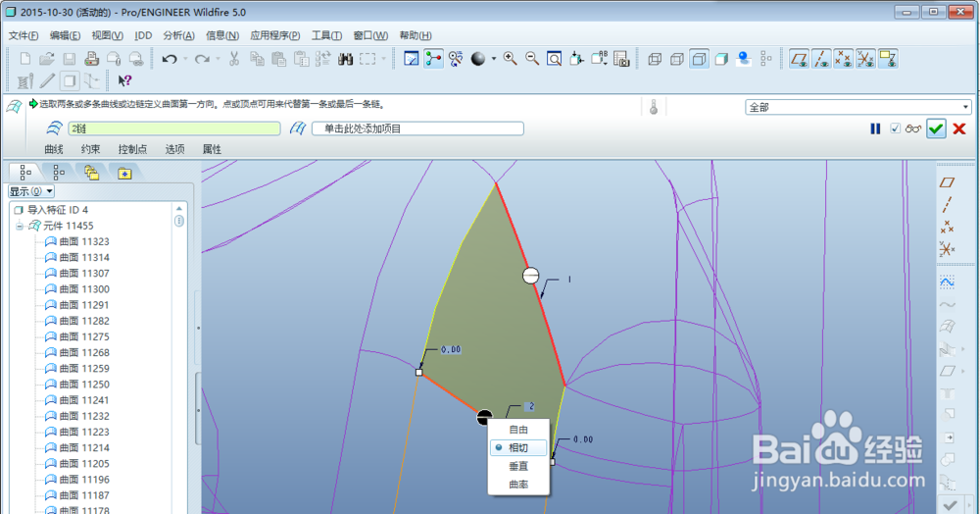Click the redo arrow icon
This screenshot has width=980, height=514.
click(202, 59)
